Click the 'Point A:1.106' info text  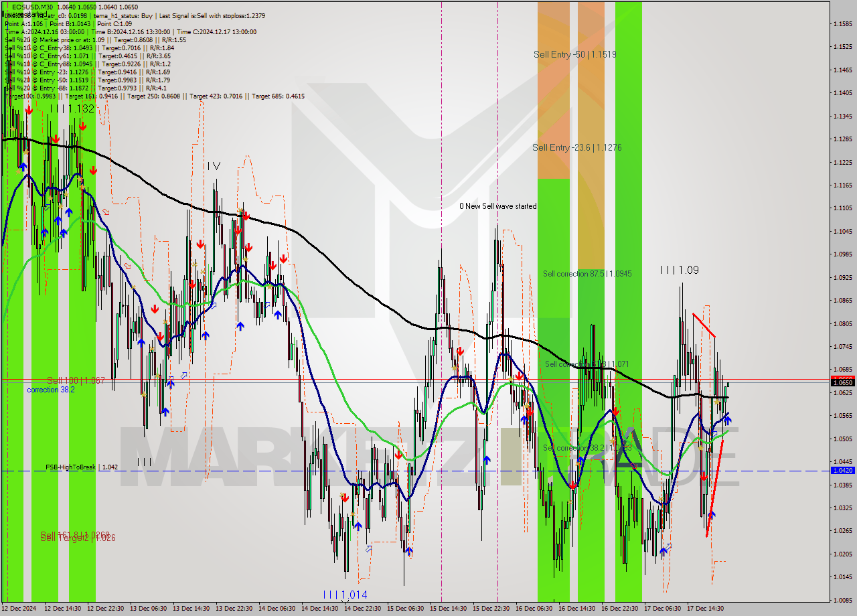pyautogui.click(x=23, y=23)
